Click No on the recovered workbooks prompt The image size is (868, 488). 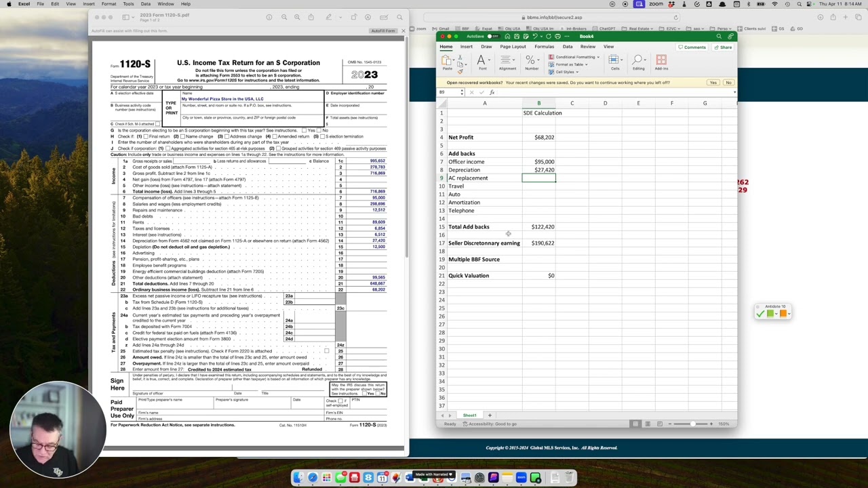pyautogui.click(x=728, y=83)
